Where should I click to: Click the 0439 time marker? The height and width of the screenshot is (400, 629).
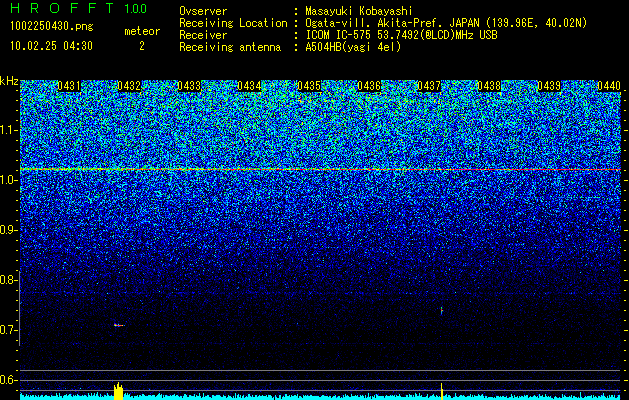pos(549,86)
